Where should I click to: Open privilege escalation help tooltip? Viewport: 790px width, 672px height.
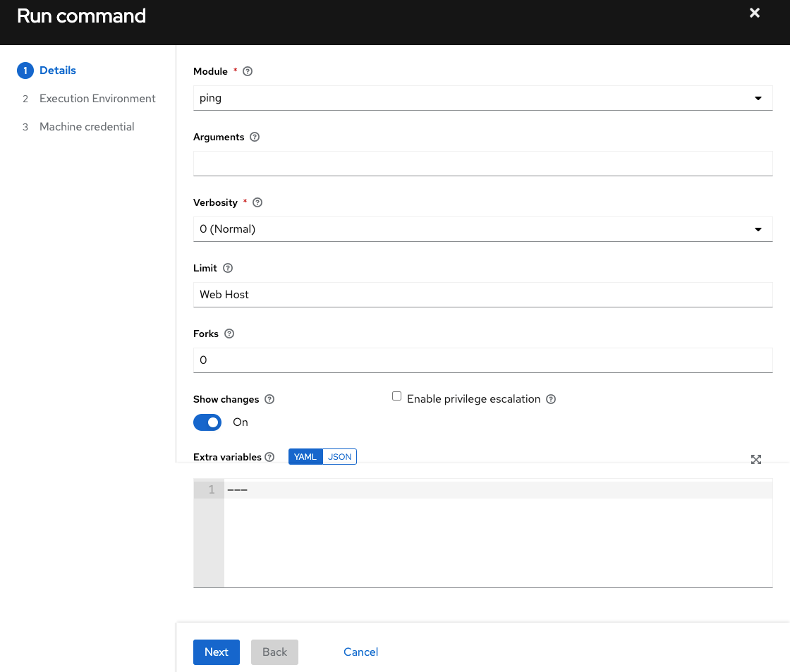coord(551,399)
